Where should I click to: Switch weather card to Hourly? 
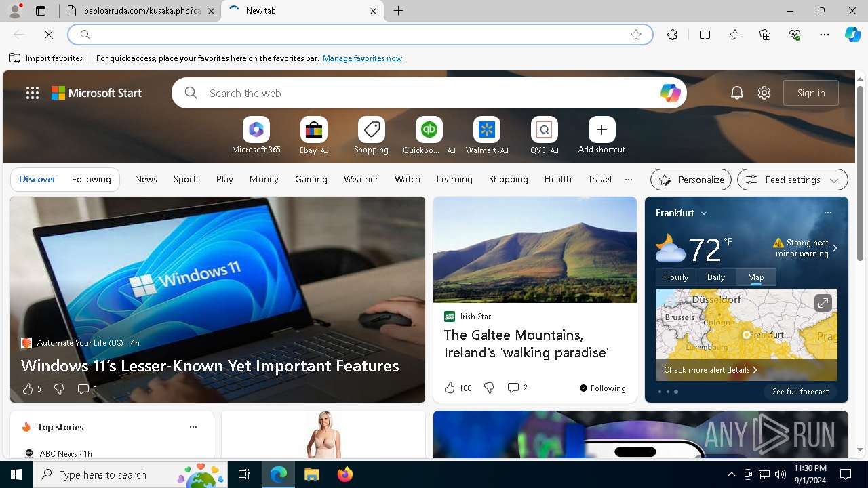tap(676, 277)
